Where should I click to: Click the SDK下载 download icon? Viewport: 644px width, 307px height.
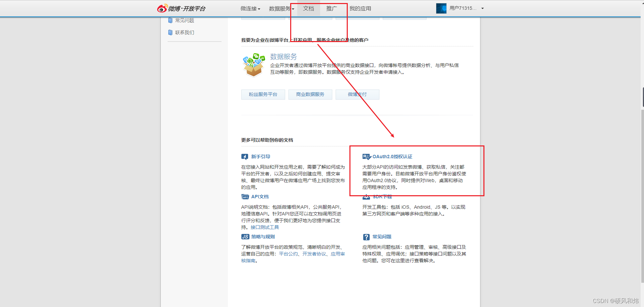coord(366,196)
